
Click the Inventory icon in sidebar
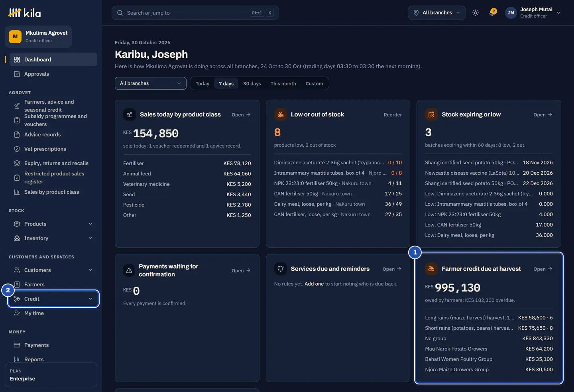(17, 238)
